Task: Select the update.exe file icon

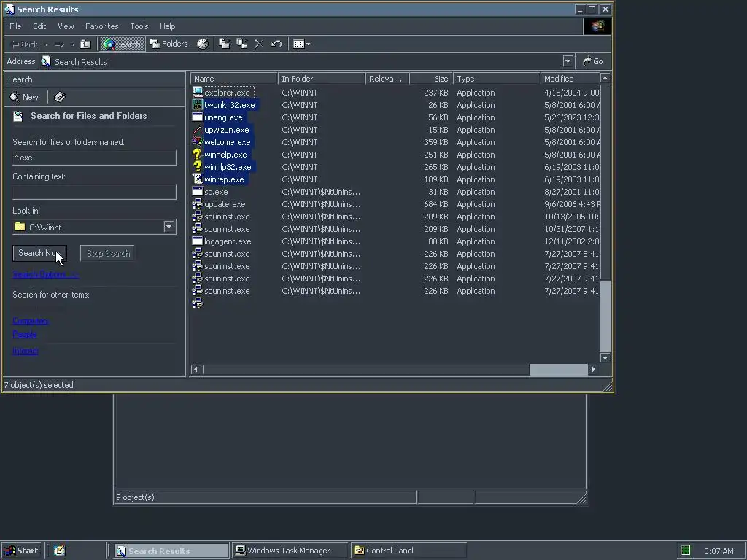Action: coord(197,203)
